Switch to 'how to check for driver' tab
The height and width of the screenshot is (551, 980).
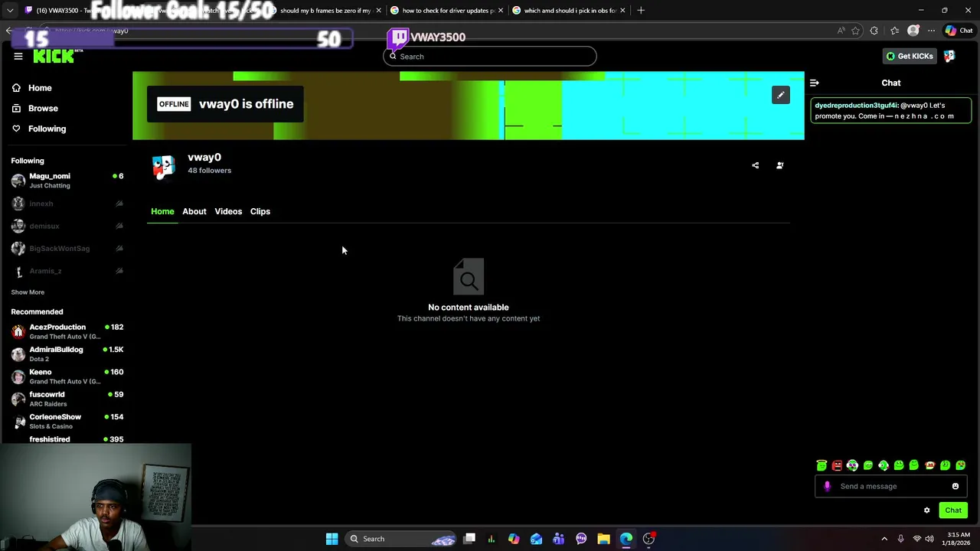(x=448, y=11)
